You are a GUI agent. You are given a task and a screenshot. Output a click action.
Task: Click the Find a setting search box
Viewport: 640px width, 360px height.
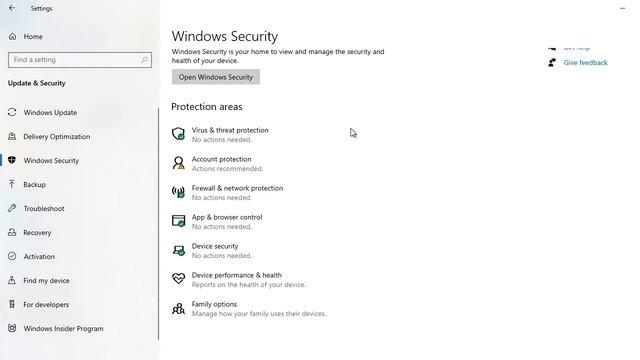[x=80, y=60]
